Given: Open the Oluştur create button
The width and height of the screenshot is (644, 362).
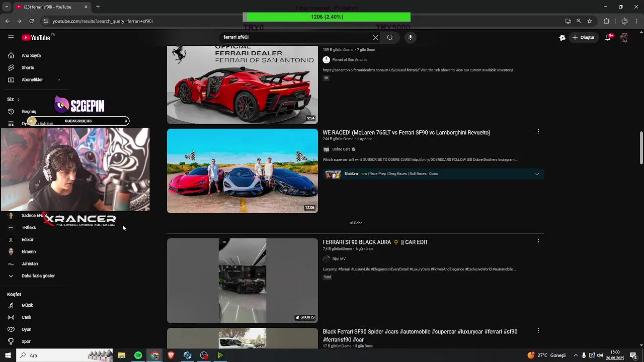Looking at the screenshot, I should pyautogui.click(x=584, y=38).
